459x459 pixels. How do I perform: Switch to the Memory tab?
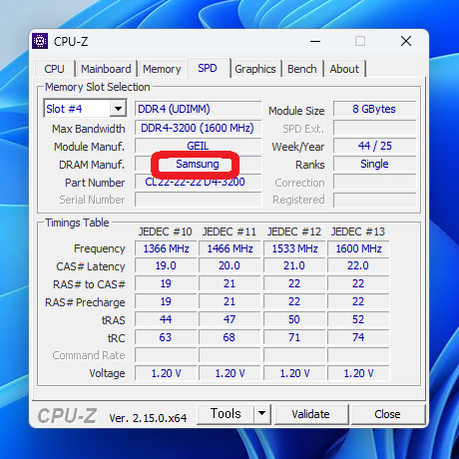pyautogui.click(x=162, y=69)
